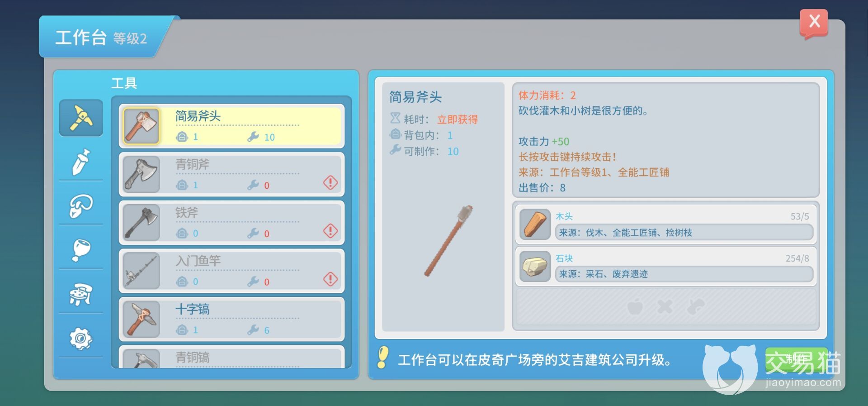Open the gear parts category
The width and height of the screenshot is (868, 406).
coord(81,339)
